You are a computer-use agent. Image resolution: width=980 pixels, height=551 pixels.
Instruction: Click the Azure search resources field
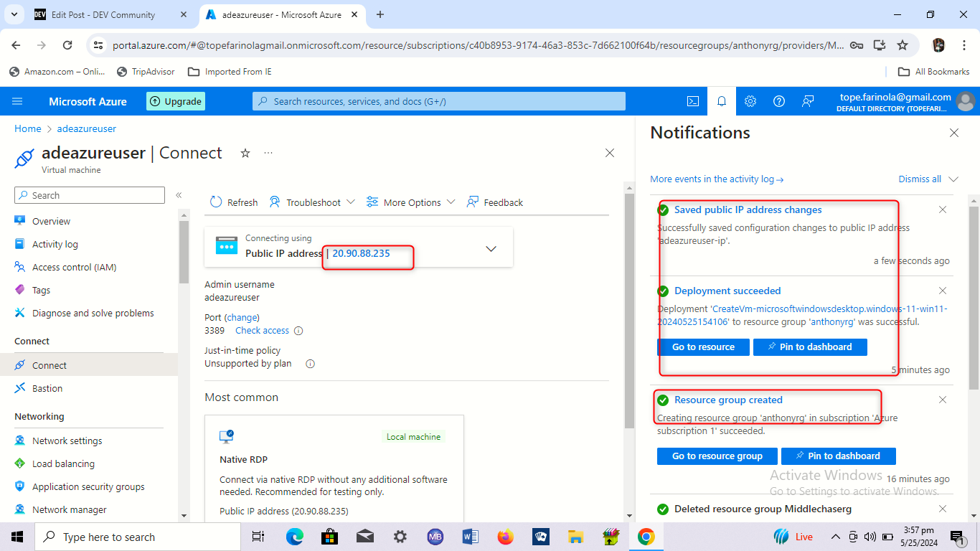point(439,101)
